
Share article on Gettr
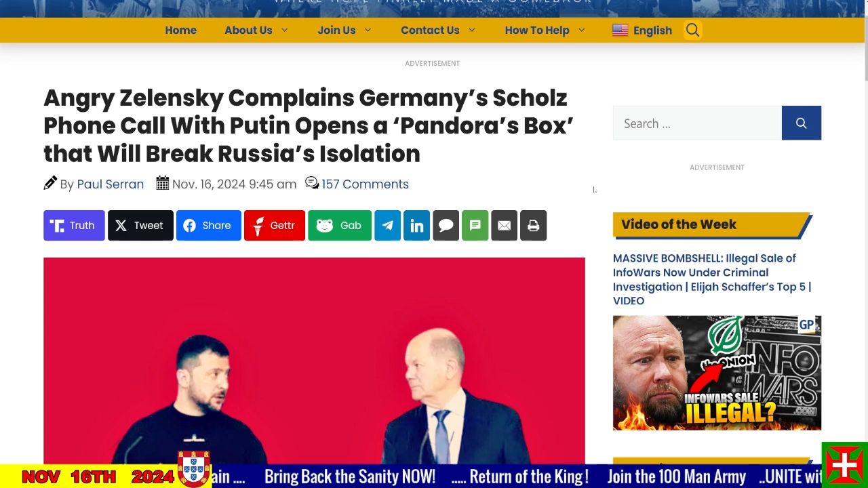275,226
